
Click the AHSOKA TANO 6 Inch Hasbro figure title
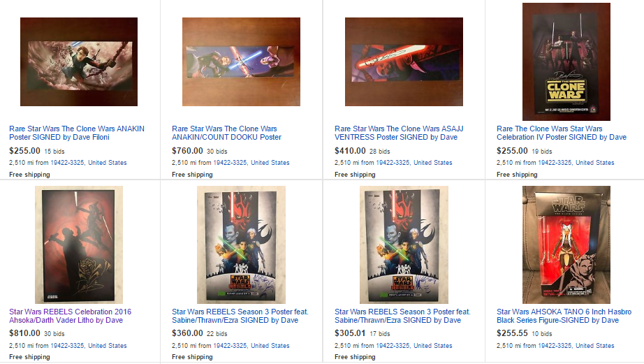(x=564, y=316)
